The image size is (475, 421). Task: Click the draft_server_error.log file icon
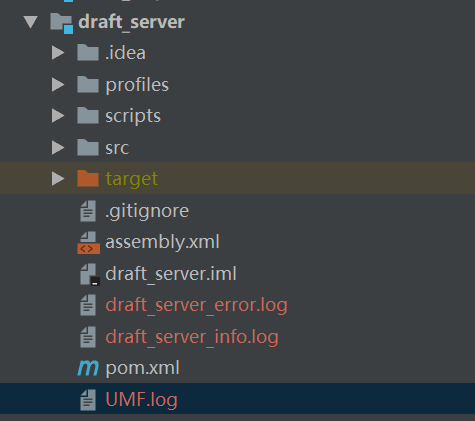click(88, 305)
